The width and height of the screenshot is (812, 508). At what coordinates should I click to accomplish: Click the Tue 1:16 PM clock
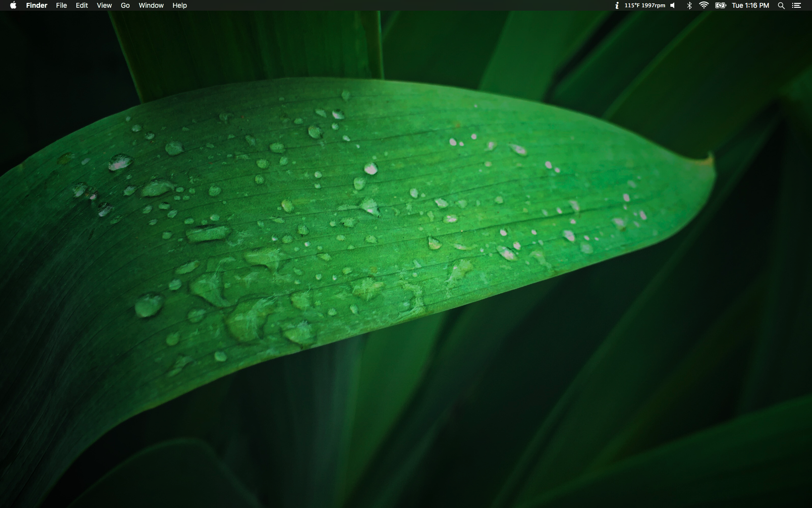[x=750, y=5]
